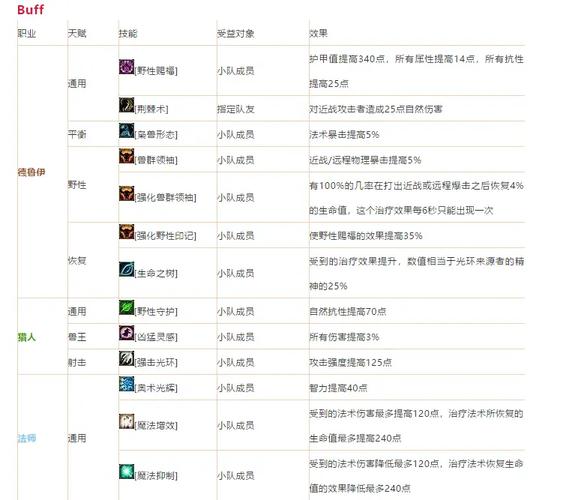Open the [强化野性印记] skill link
Image resolution: width=581 pixels, height=500 pixels.
point(165,236)
